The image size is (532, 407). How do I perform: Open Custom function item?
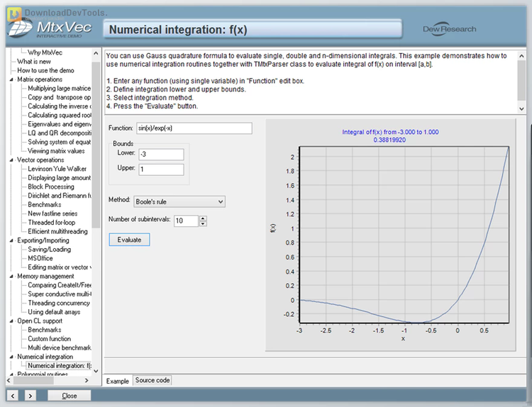click(49, 338)
